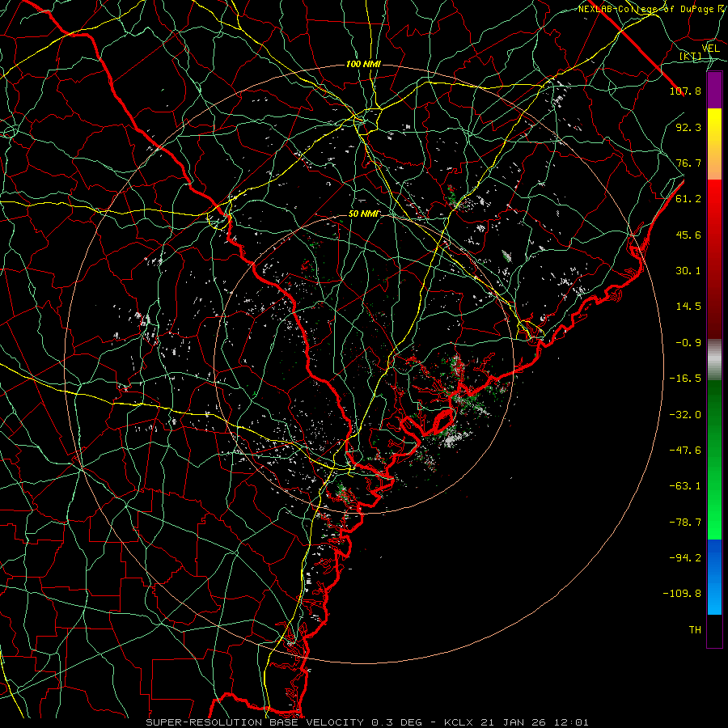The height and width of the screenshot is (728, 728).
Task: Click the 50 NMI range ring label
Action: pyautogui.click(x=363, y=214)
